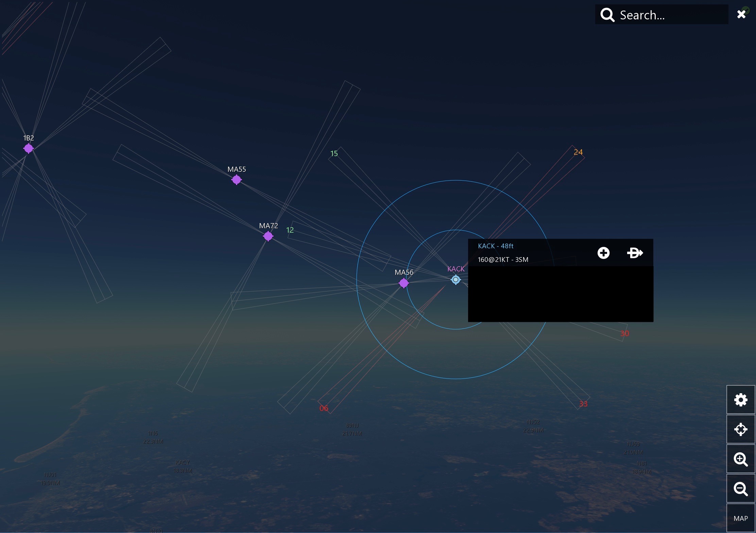This screenshot has width=756, height=533.
Task: Click the search magnifier icon
Action: click(x=607, y=15)
